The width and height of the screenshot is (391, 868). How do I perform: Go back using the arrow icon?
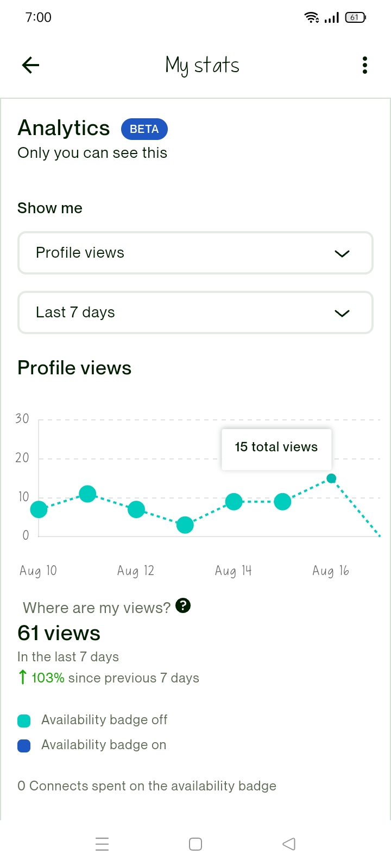(x=30, y=65)
